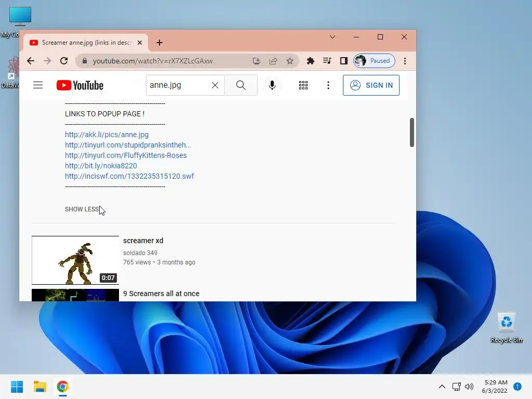The height and width of the screenshot is (399, 532).
Task: Open File Explorer from taskbar
Action: pos(39,387)
